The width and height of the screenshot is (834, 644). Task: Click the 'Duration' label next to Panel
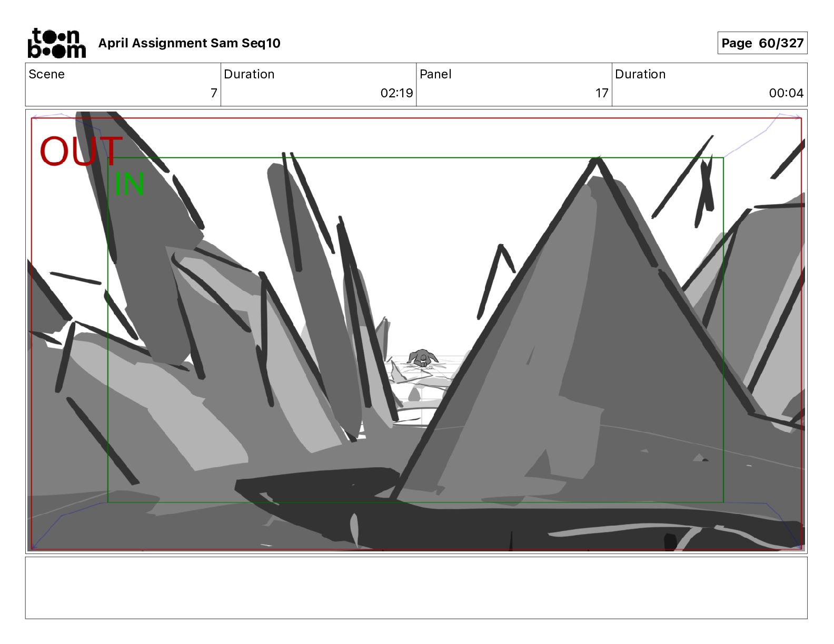(x=640, y=74)
